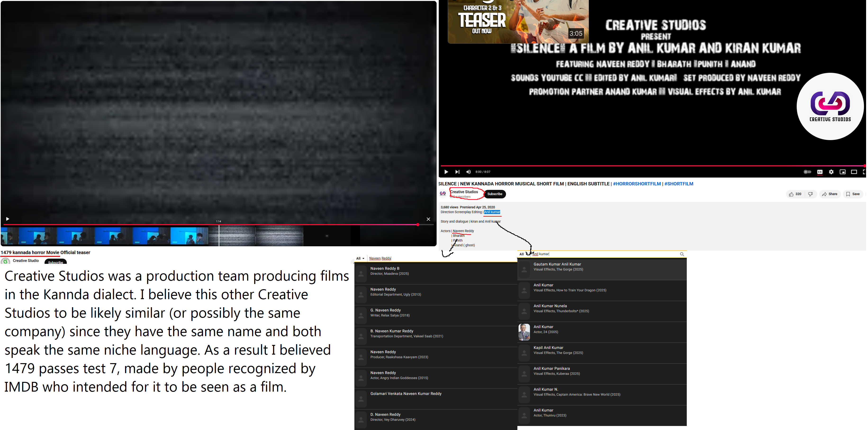Open Naveen Reddy, Editorial Department Ugly result
Screen dimensions: 868x430
436,294
